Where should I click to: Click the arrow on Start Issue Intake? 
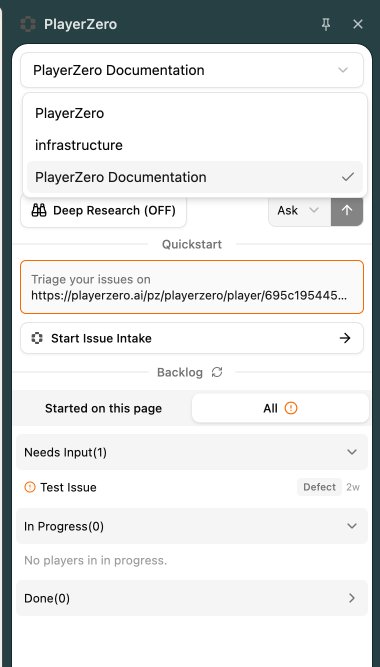point(345,338)
